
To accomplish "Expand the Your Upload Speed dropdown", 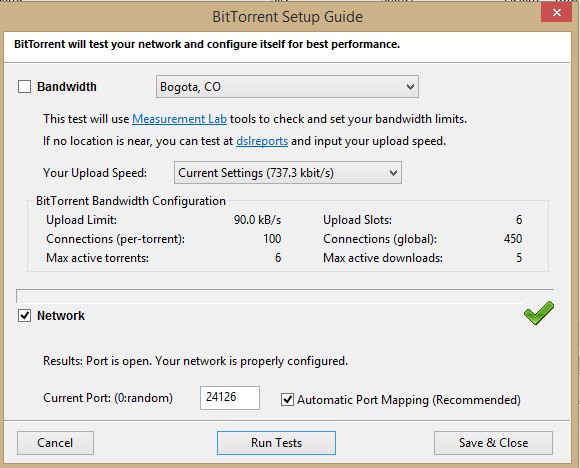I will [x=288, y=172].
